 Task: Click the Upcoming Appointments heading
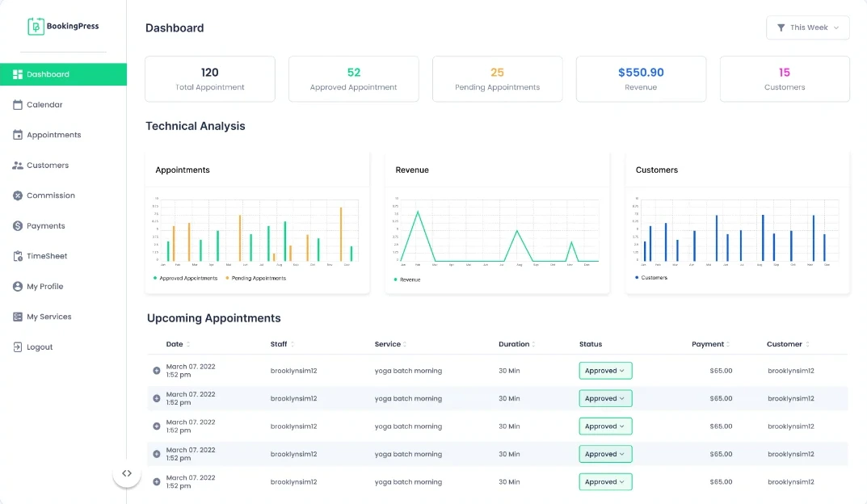click(214, 318)
